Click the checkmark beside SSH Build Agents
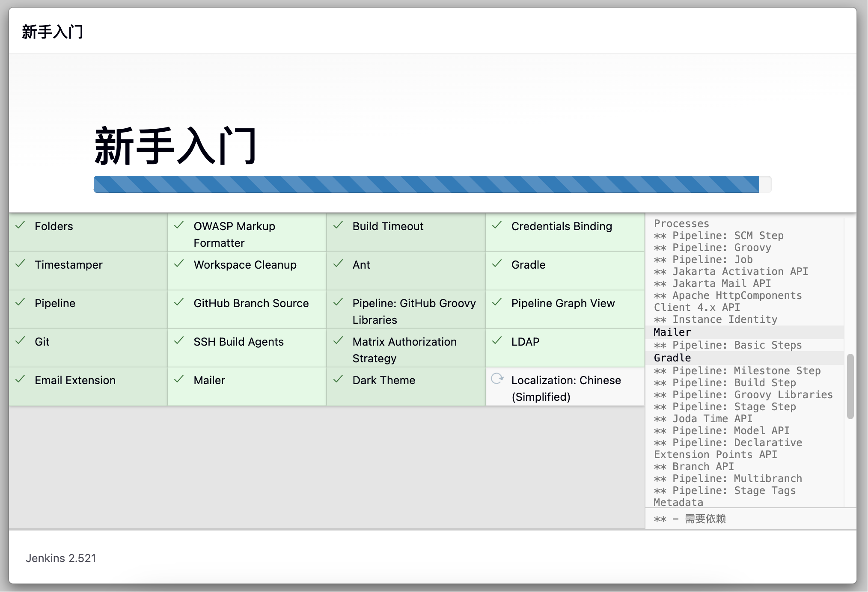Screen dimensions: 868x592 click(x=179, y=340)
